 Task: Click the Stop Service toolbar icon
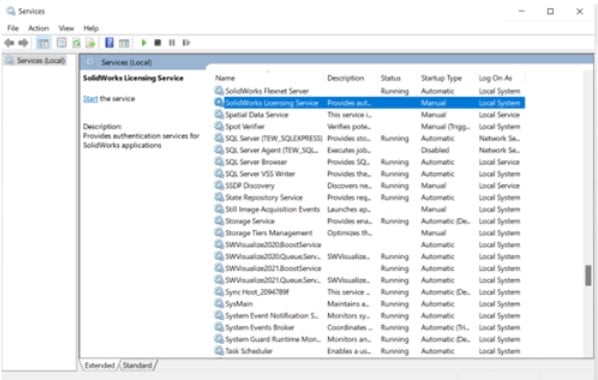point(158,43)
